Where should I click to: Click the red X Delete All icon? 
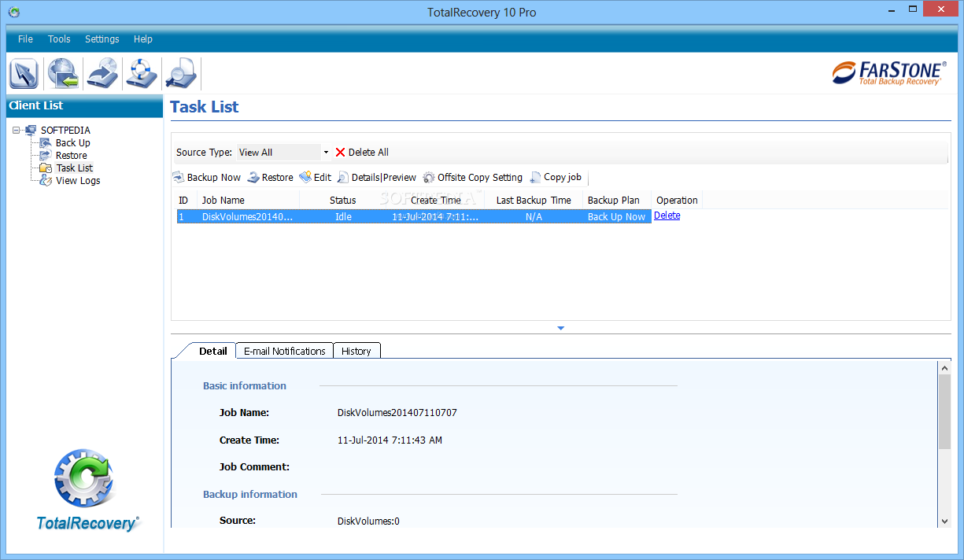[x=340, y=152]
